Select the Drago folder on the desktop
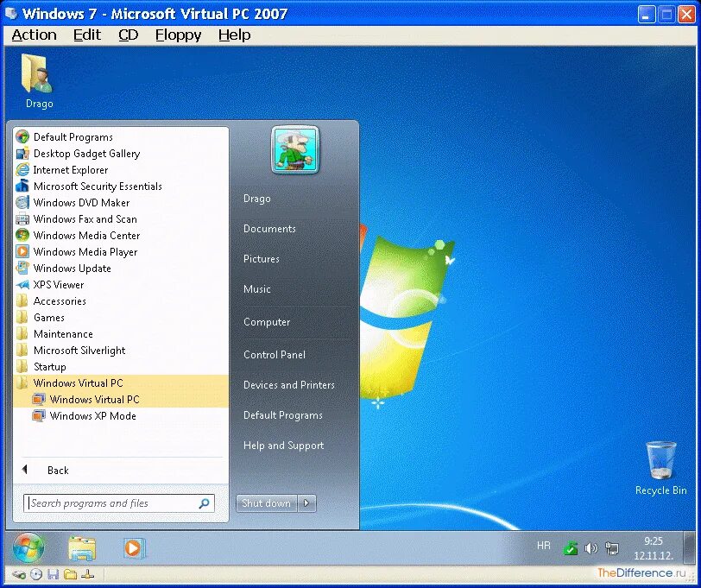Screen dimensions: 701x588 pos(39,81)
